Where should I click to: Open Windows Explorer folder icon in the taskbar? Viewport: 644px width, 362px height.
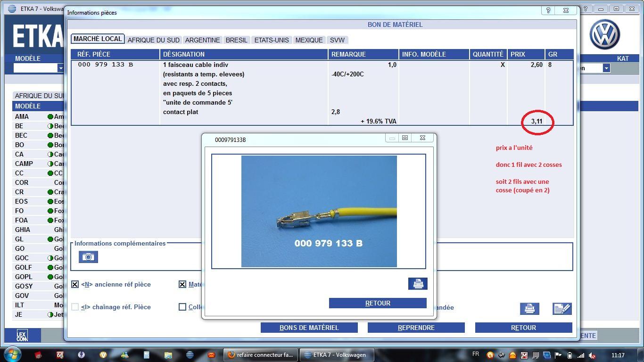point(168,355)
